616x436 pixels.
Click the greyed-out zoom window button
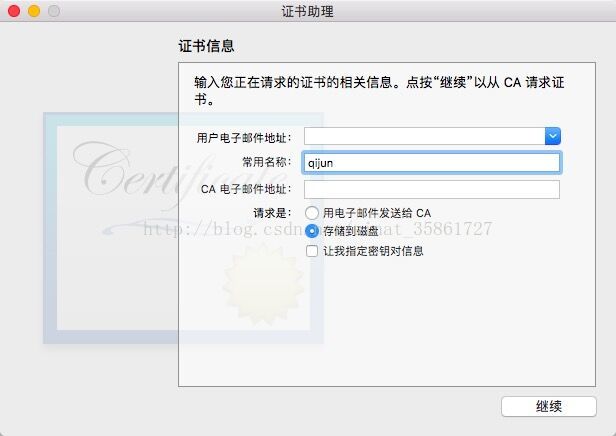point(54,11)
